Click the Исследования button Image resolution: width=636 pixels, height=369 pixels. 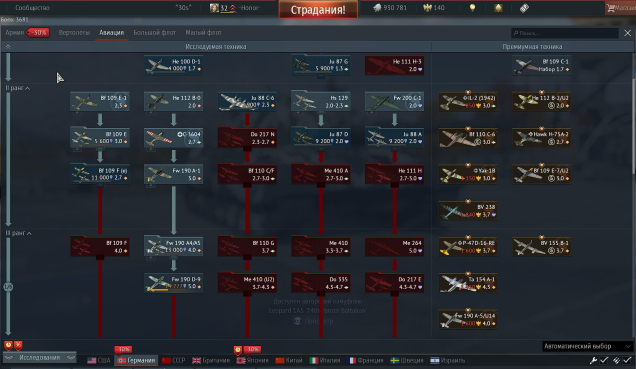tap(40, 358)
